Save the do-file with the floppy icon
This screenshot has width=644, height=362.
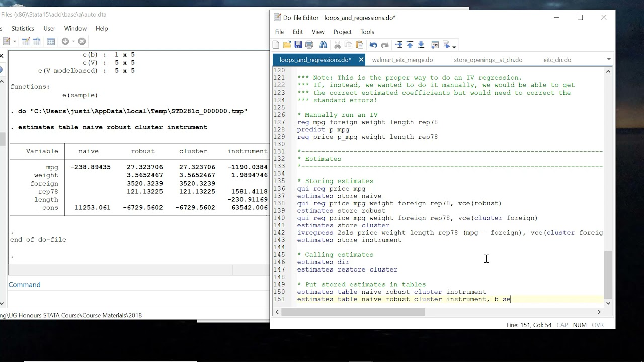(298, 45)
